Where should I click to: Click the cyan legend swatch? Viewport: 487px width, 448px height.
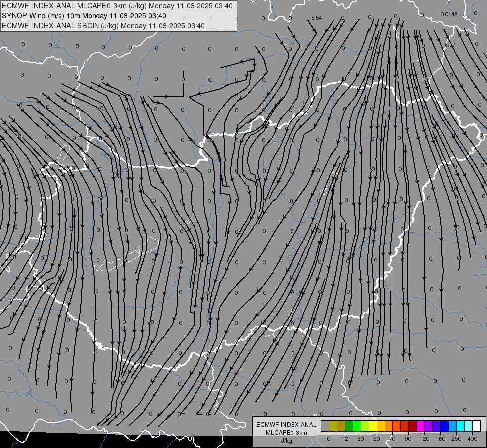(x=460, y=426)
